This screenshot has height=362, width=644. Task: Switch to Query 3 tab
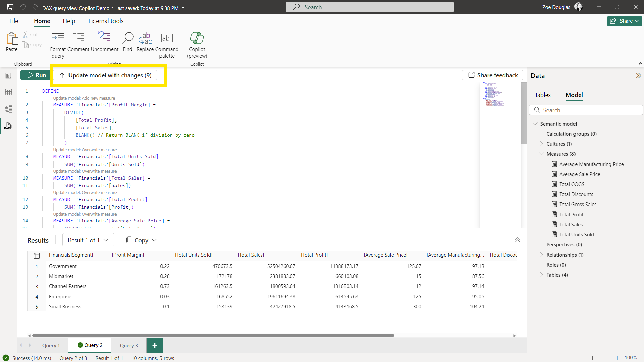(x=129, y=345)
